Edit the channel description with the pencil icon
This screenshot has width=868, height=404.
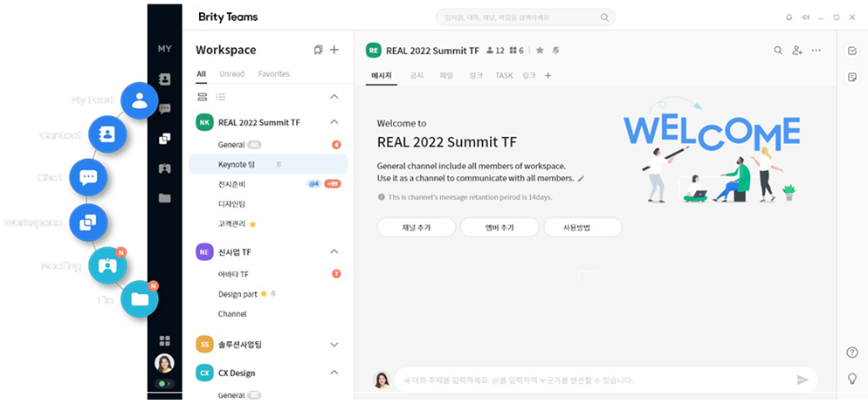click(581, 179)
